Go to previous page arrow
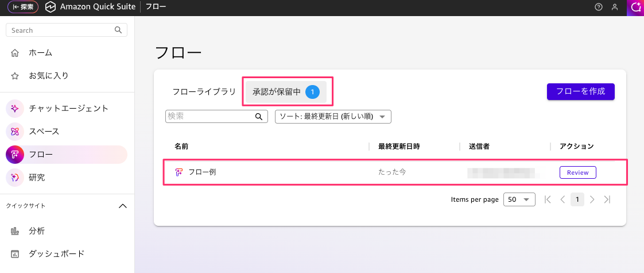Viewport: 644px width, 273px height. (562, 199)
